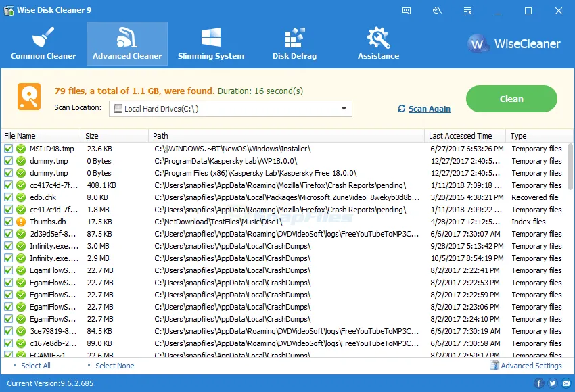This screenshot has height=392, width=575.
Task: Click Select None
Action: [115, 366]
